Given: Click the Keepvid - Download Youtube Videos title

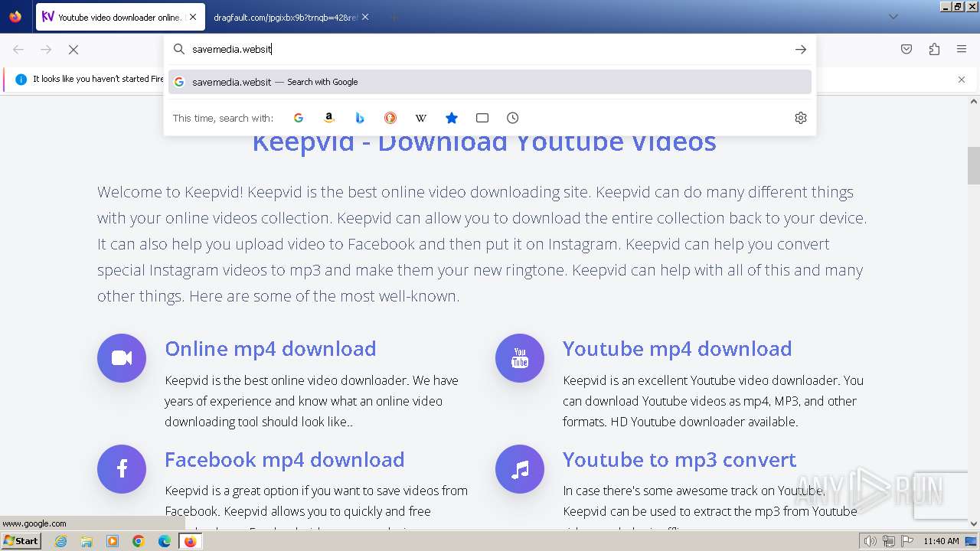Looking at the screenshot, I should 484,143.
